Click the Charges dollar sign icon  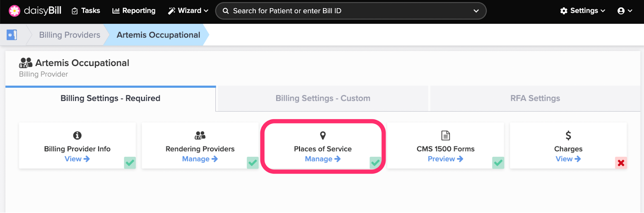[x=568, y=135]
